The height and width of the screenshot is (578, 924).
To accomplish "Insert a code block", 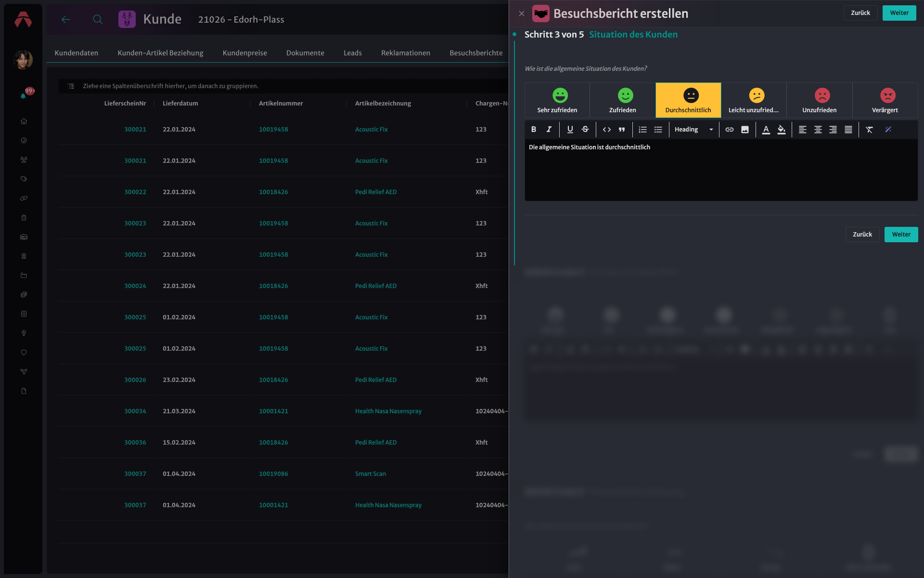I will click(607, 130).
